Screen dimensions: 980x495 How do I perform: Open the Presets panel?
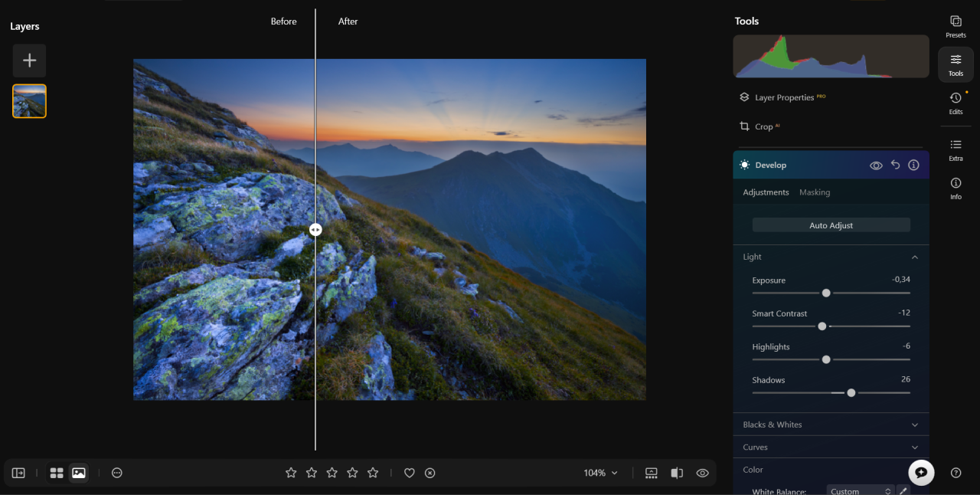[955, 27]
